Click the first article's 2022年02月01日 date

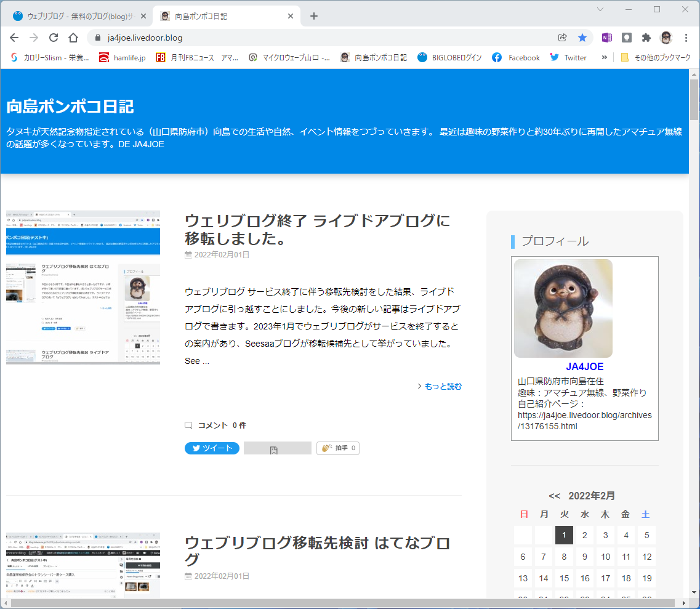coord(222,254)
